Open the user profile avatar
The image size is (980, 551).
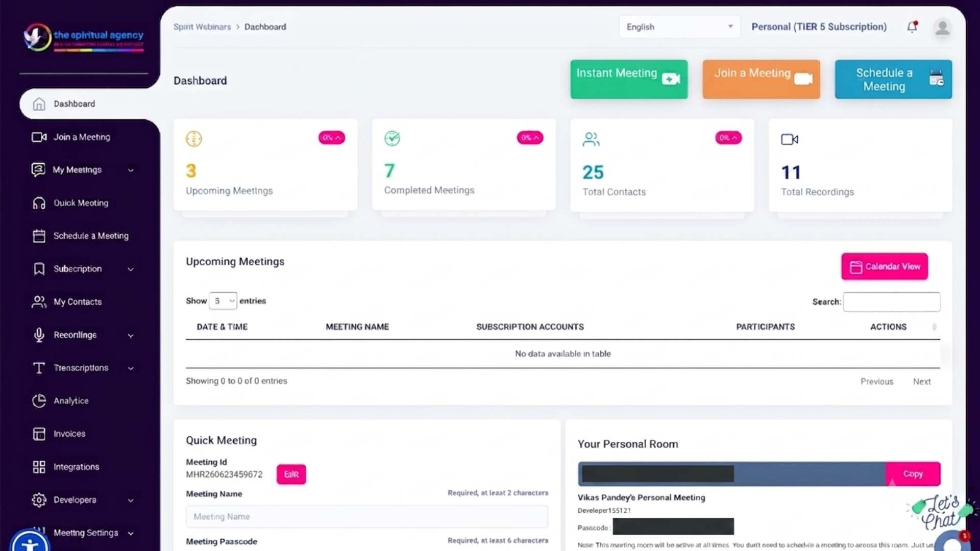[942, 27]
